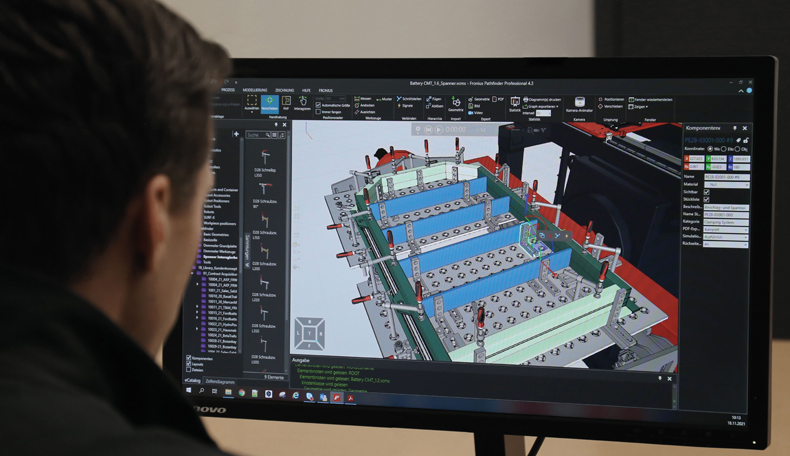
Task: Open the ZEICHNUNG ribbon tab
Action: coord(285,90)
